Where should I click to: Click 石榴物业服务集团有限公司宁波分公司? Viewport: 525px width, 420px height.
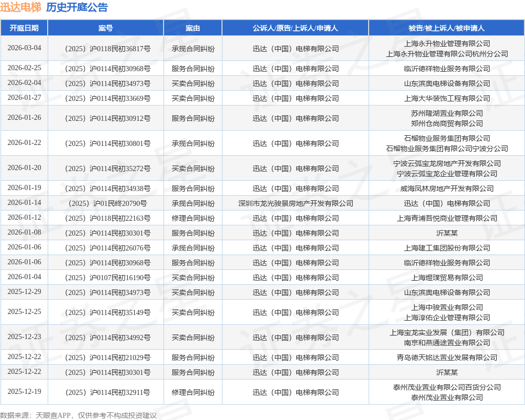pos(447,149)
